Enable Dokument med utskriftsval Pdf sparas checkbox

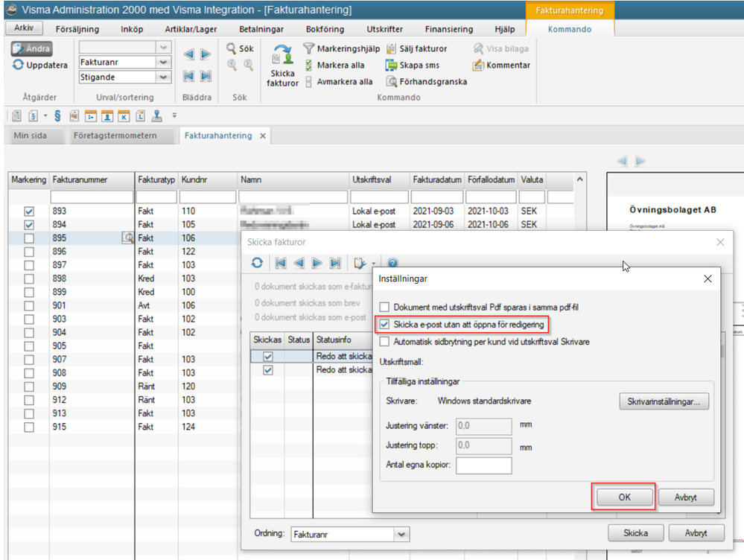[x=384, y=307]
